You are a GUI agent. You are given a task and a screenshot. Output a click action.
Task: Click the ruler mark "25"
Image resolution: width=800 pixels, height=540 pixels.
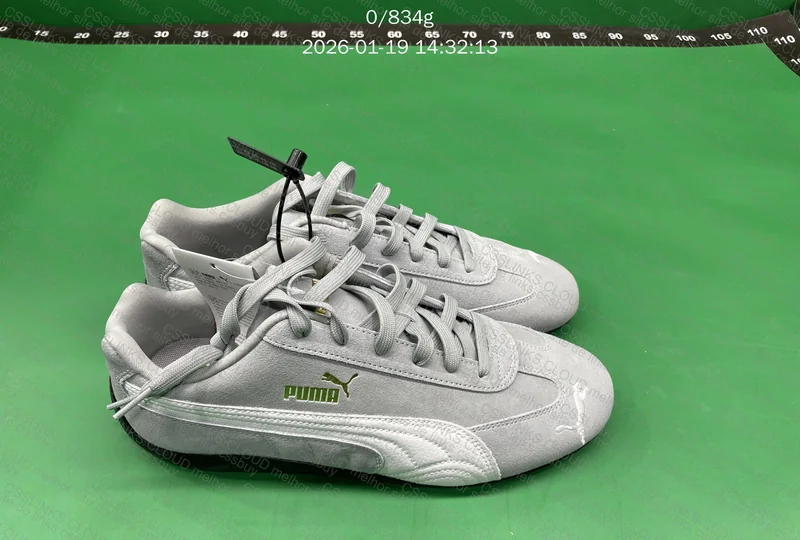pos(121,35)
